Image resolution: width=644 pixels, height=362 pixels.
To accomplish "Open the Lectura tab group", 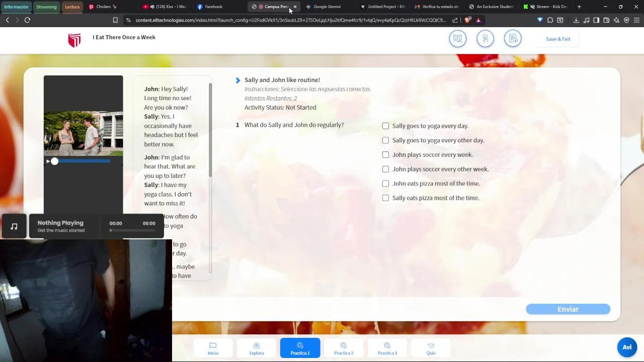I will [72, 7].
